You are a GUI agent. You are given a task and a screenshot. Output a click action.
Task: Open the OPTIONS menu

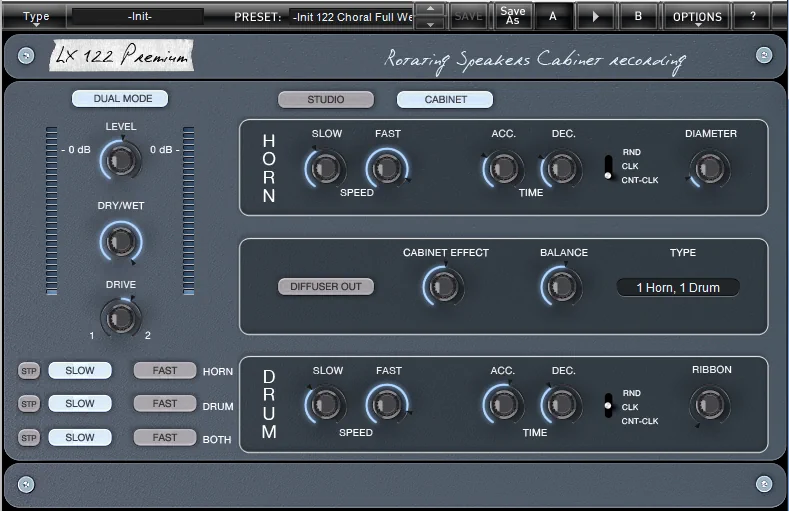(697, 17)
